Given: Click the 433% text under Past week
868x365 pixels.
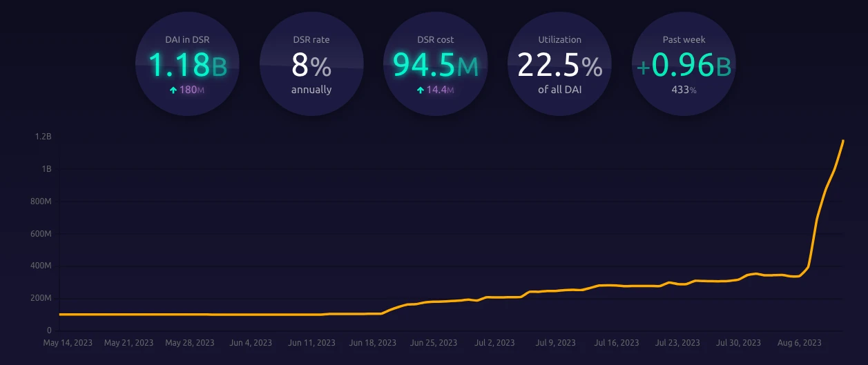Looking at the screenshot, I should 684,90.
